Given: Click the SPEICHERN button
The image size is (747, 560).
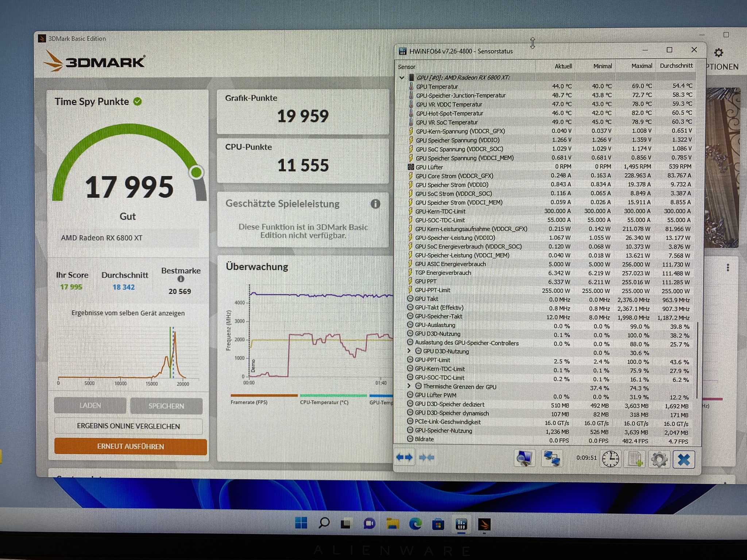Looking at the screenshot, I should click(x=166, y=406).
